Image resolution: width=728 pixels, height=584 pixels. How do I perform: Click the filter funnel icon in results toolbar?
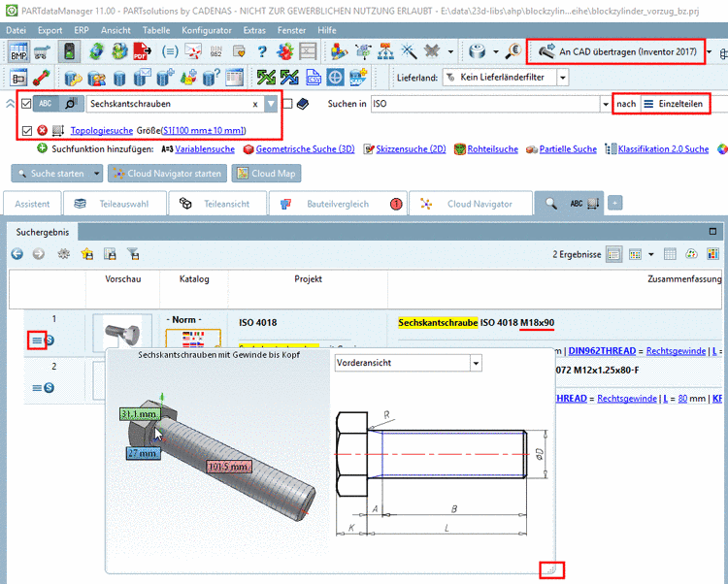click(x=133, y=253)
